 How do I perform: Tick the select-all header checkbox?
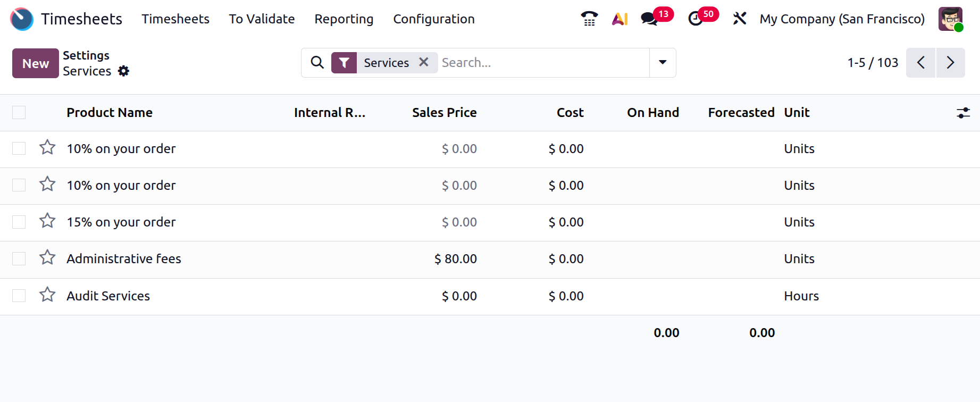tap(19, 112)
